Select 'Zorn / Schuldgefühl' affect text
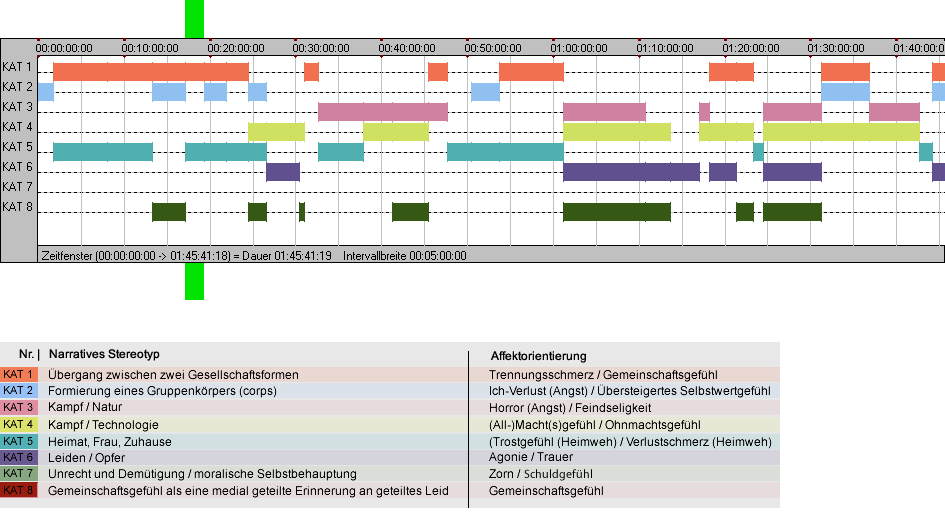The height and width of the screenshot is (530, 945). point(541,475)
